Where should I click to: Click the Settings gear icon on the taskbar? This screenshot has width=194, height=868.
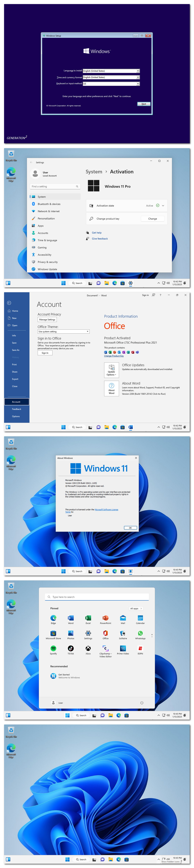pyautogui.click(x=131, y=283)
